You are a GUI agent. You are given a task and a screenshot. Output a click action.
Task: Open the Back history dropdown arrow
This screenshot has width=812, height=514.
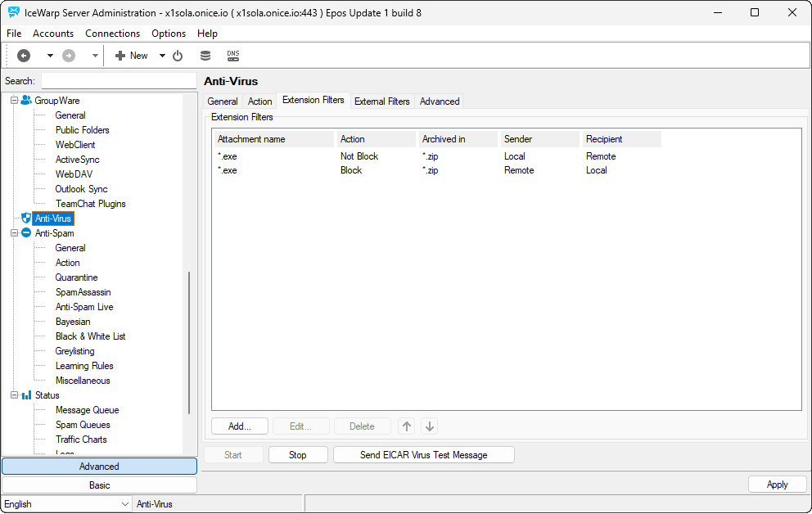coord(50,56)
